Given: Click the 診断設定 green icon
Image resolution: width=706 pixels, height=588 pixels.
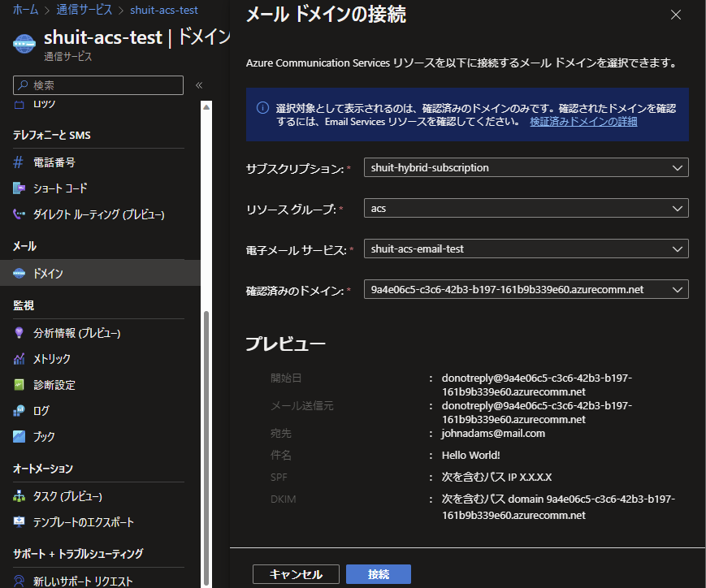Looking at the screenshot, I should [x=19, y=385].
